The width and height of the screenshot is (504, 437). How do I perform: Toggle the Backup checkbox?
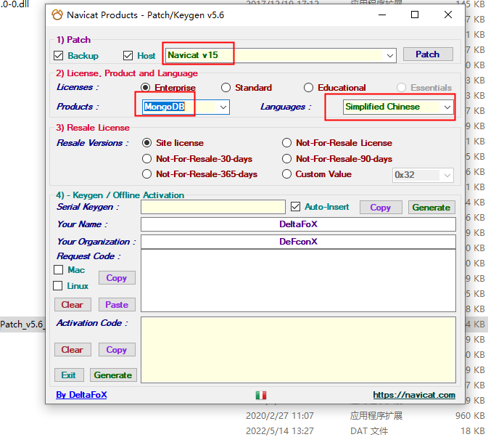coord(59,55)
